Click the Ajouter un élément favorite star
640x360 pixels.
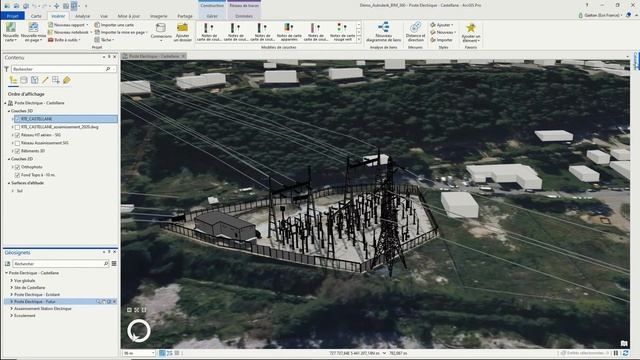point(471,28)
